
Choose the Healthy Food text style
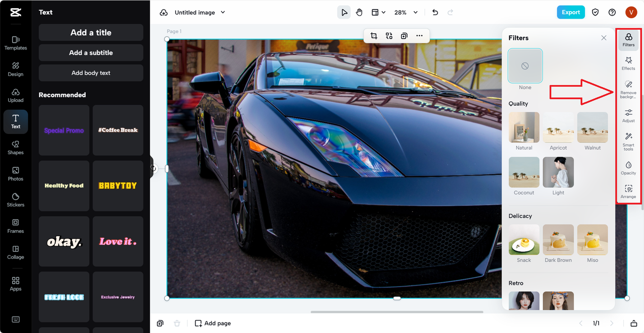64,185
